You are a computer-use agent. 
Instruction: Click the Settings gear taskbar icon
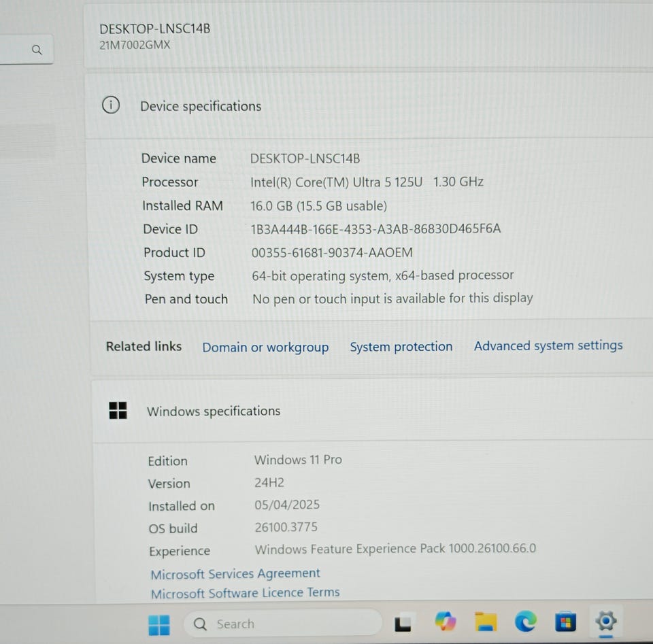click(x=605, y=620)
